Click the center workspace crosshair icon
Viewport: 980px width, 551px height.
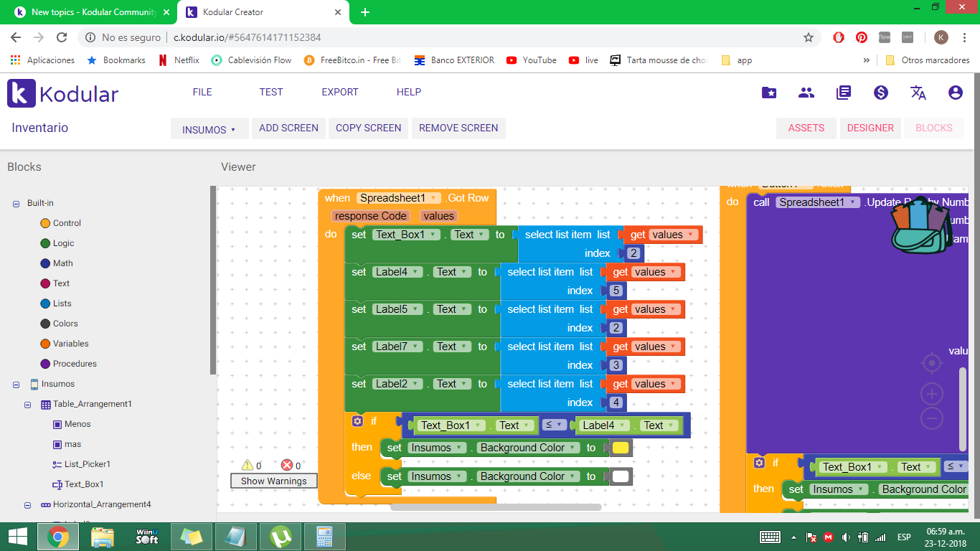click(x=931, y=364)
